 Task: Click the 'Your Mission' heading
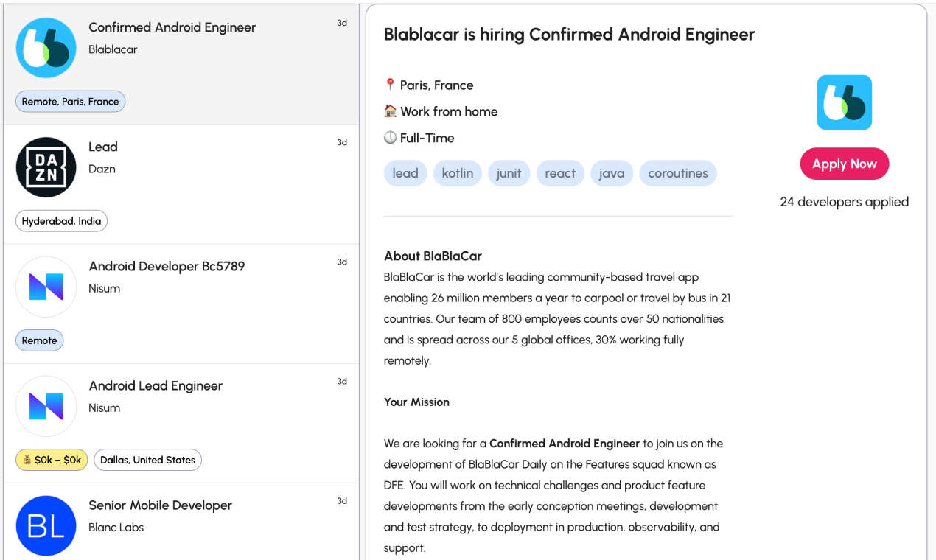(416, 402)
